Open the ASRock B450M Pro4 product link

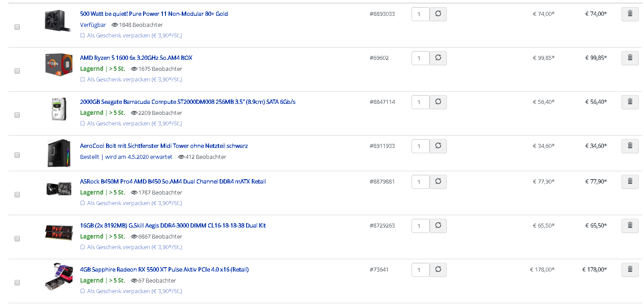coord(173,181)
